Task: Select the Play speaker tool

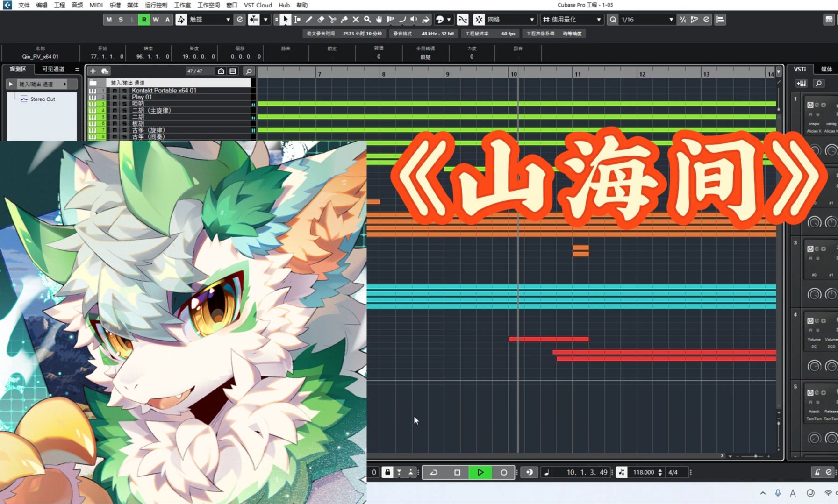Action: 414,20
